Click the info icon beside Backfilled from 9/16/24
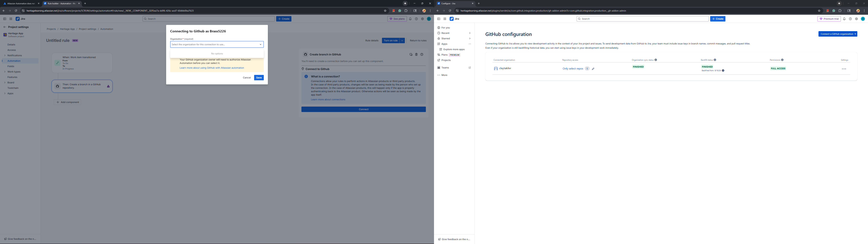Viewport: 868px width, 244px height. click(723, 70)
